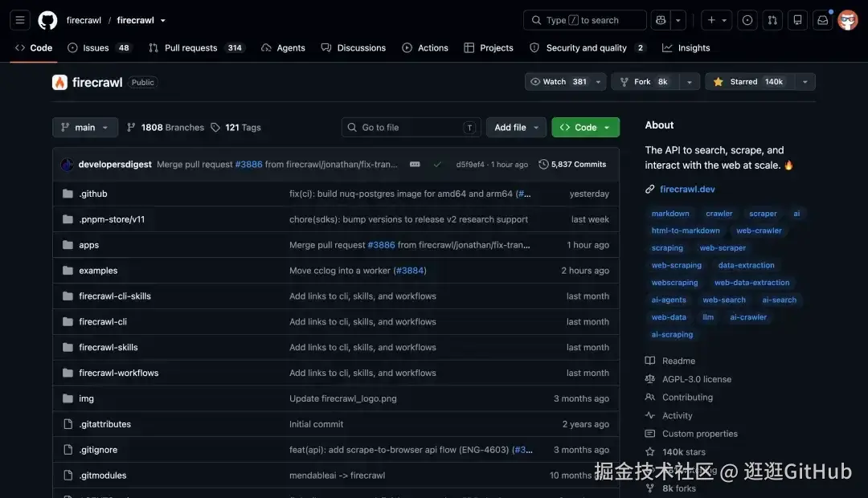Open the pull requests icon in header

click(772, 20)
